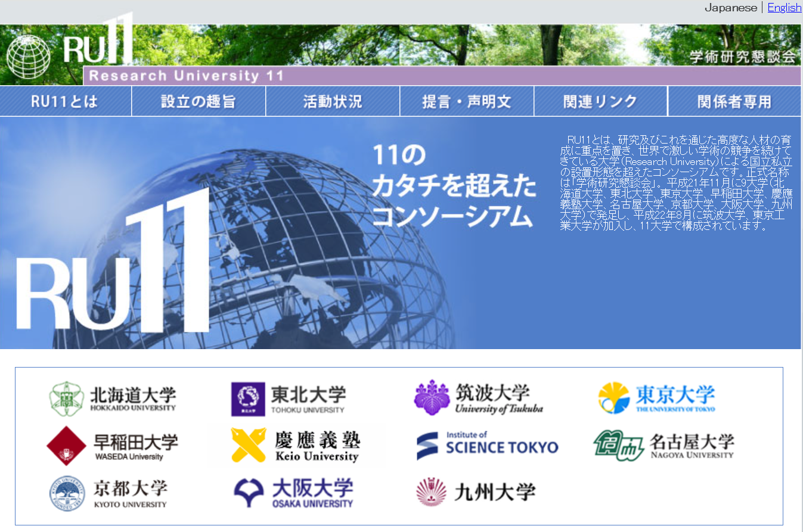This screenshot has height=532, width=803.
Task: Open the Kyoto University logo link
Action: point(108,493)
